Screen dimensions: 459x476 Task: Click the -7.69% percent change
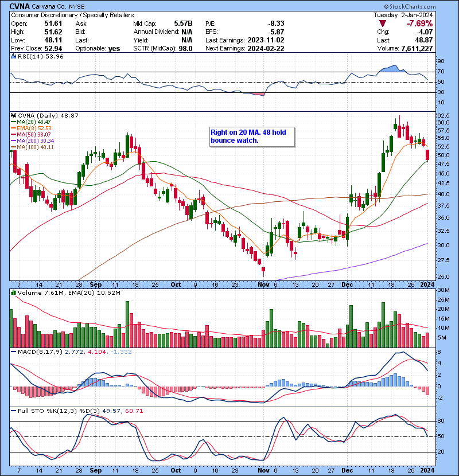[420, 24]
